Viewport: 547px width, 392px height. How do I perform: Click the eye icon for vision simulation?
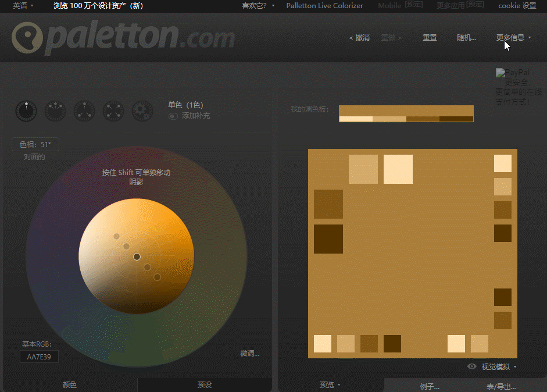pyautogui.click(x=472, y=366)
